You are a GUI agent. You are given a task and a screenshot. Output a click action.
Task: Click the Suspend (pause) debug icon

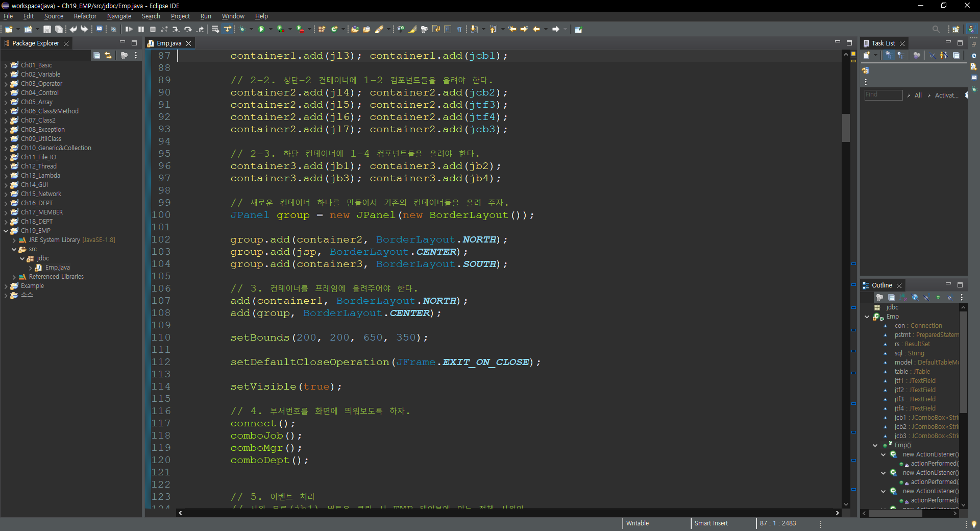point(141,30)
